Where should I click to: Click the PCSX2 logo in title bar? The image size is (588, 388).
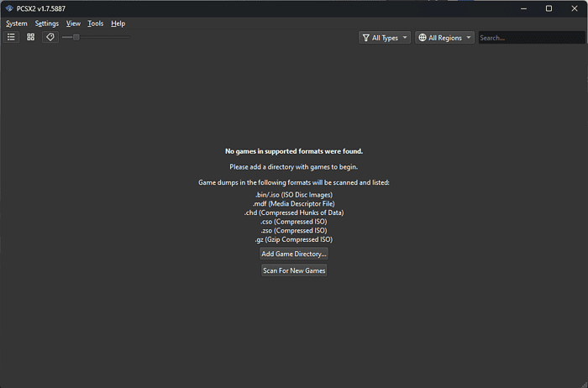point(8,8)
